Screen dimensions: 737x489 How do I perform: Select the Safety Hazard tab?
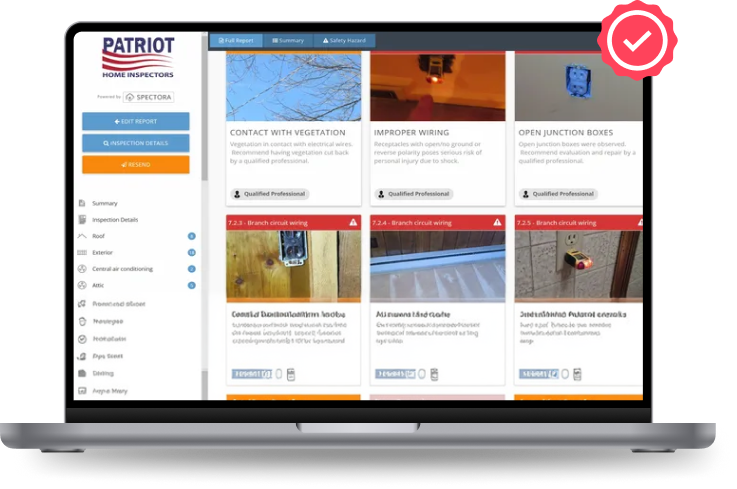click(x=343, y=40)
